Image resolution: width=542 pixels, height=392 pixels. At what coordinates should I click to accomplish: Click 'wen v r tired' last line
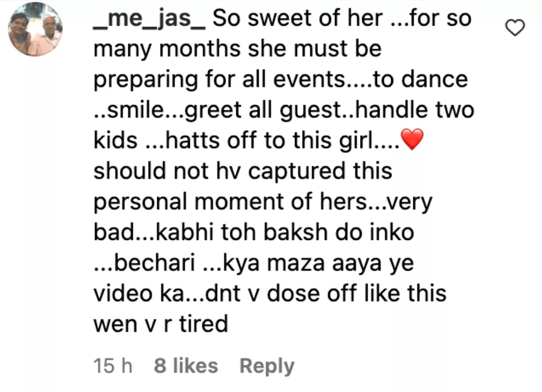[x=160, y=324]
